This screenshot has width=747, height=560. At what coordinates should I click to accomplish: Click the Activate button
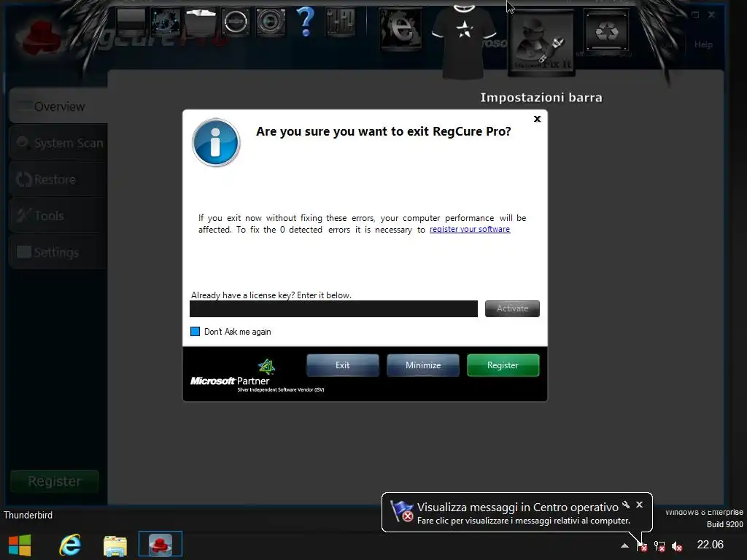click(x=512, y=308)
